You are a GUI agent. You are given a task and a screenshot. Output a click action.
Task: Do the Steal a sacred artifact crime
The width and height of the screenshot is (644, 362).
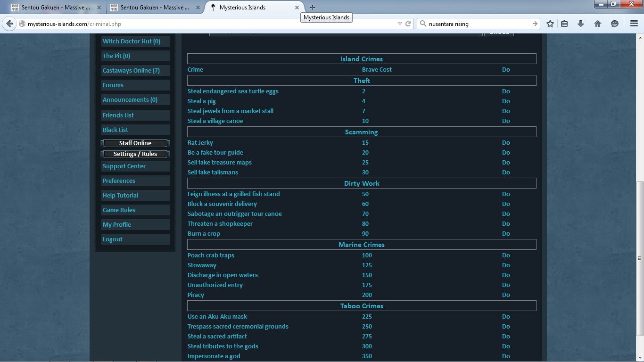506,336
